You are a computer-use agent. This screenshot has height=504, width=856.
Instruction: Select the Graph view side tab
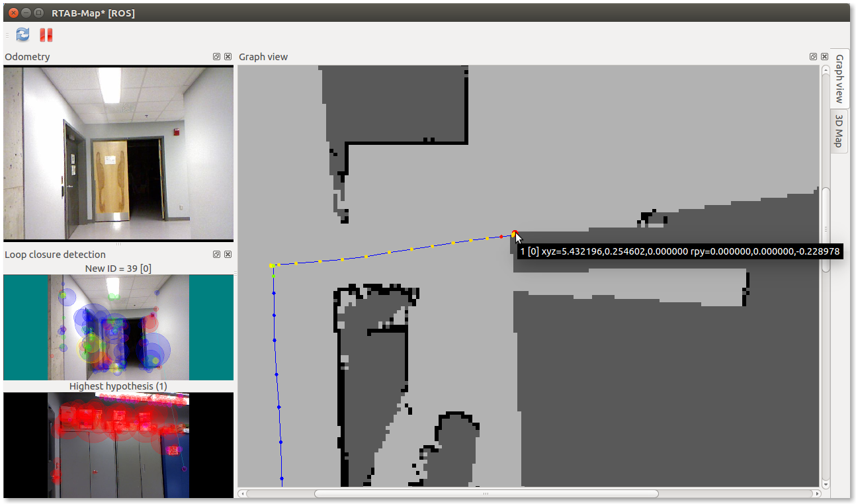[839, 79]
